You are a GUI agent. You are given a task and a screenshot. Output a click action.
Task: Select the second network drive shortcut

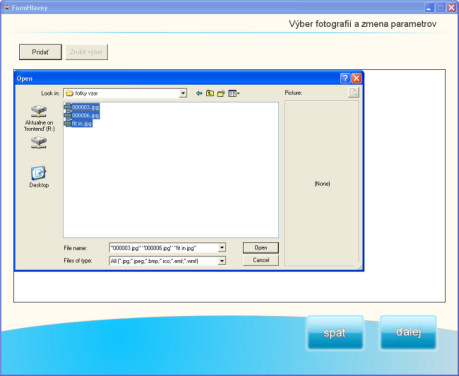(39, 143)
